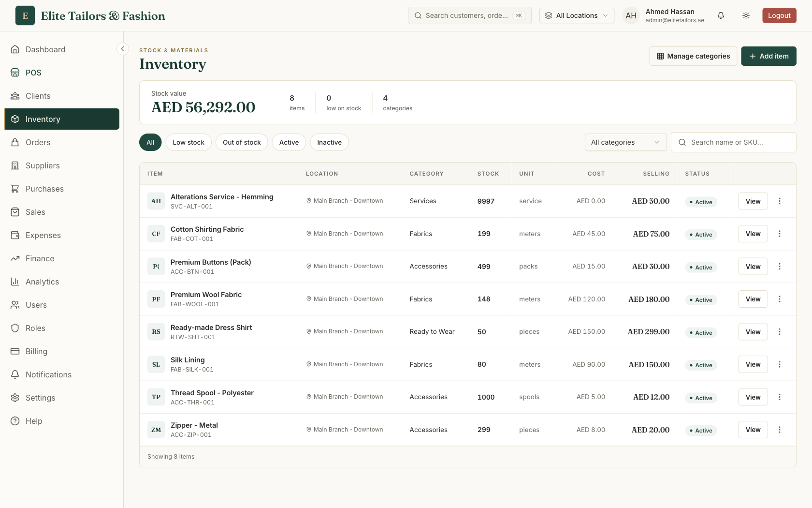812x508 pixels.
Task: Open Orders in the sidebar
Action: tap(62, 142)
